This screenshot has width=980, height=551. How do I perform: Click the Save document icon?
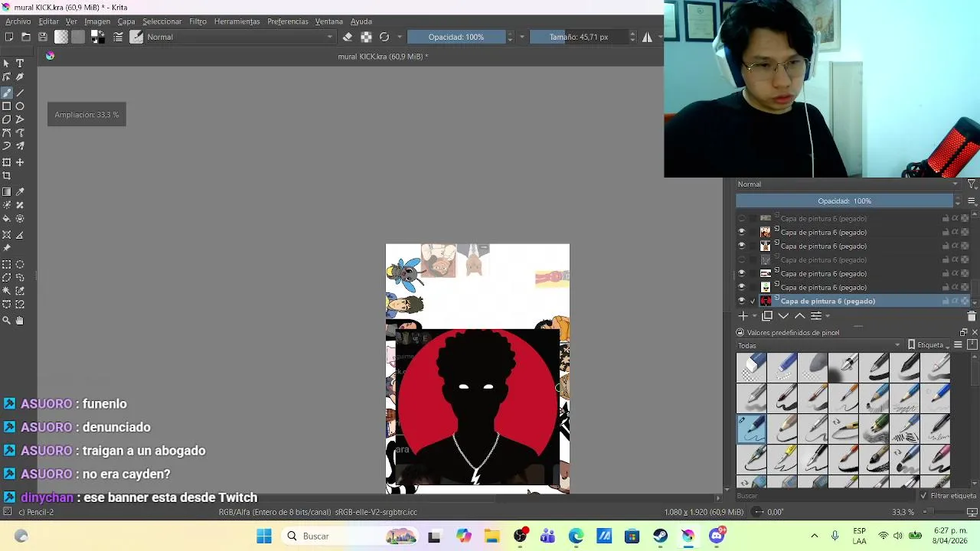(43, 37)
